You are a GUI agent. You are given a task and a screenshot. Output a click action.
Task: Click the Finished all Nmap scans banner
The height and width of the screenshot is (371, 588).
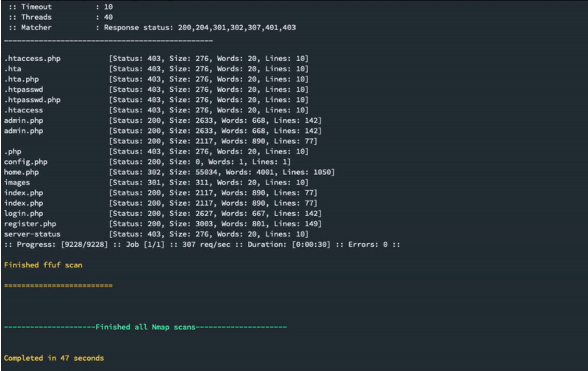click(x=145, y=327)
